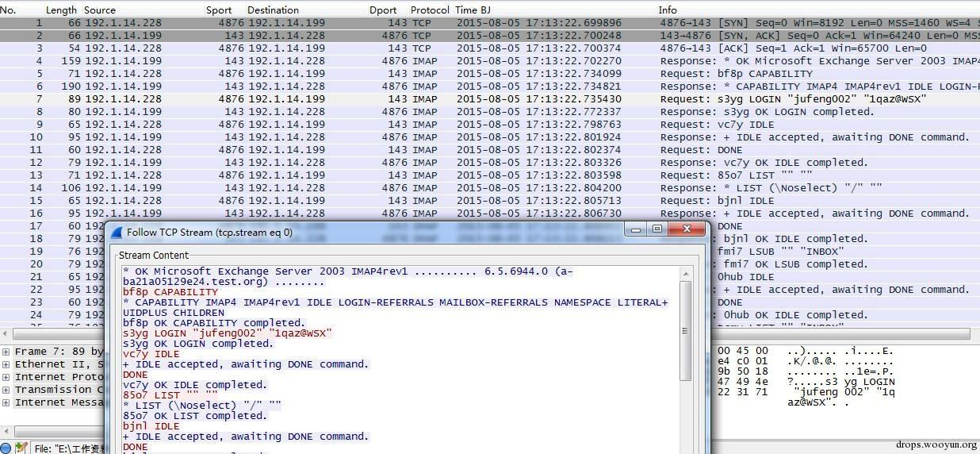Sort packets by Protocol column header
This screenshot has width=980, height=454.
coord(430,10)
